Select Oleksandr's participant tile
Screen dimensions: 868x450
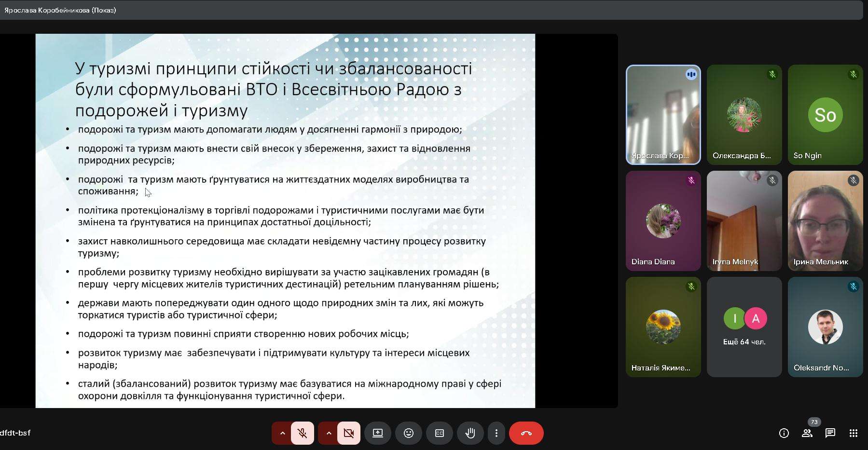pos(826,327)
